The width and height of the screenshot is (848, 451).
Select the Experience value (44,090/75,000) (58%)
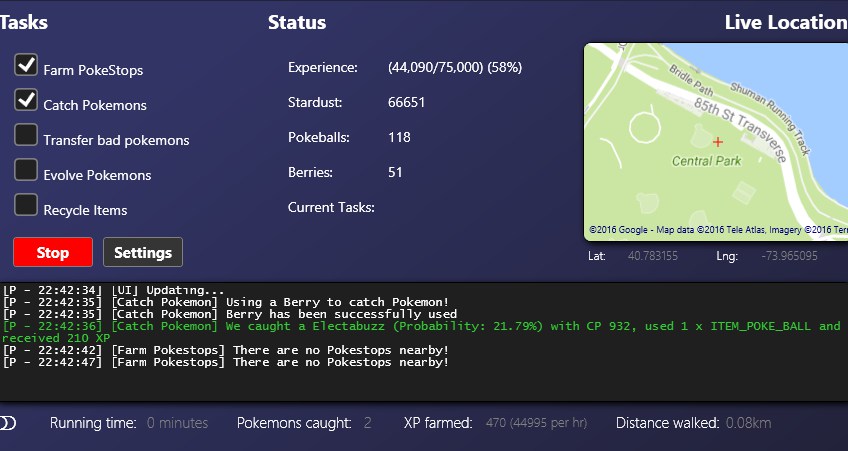455,68
